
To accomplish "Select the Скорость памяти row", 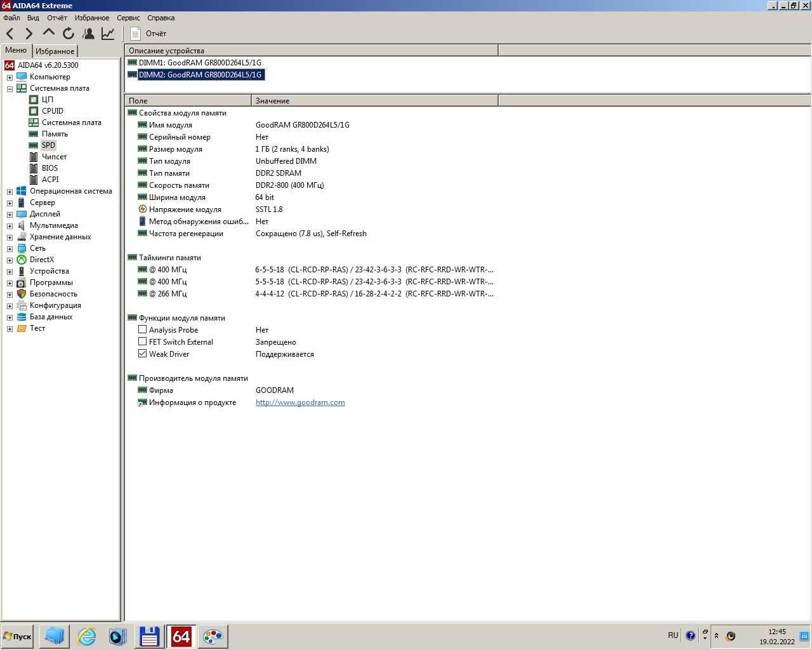I will [311, 185].
